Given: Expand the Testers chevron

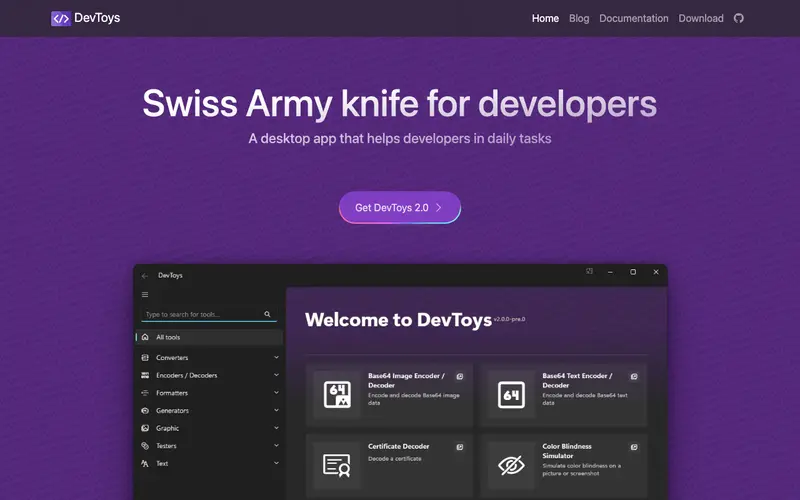Looking at the screenshot, I should [x=276, y=445].
